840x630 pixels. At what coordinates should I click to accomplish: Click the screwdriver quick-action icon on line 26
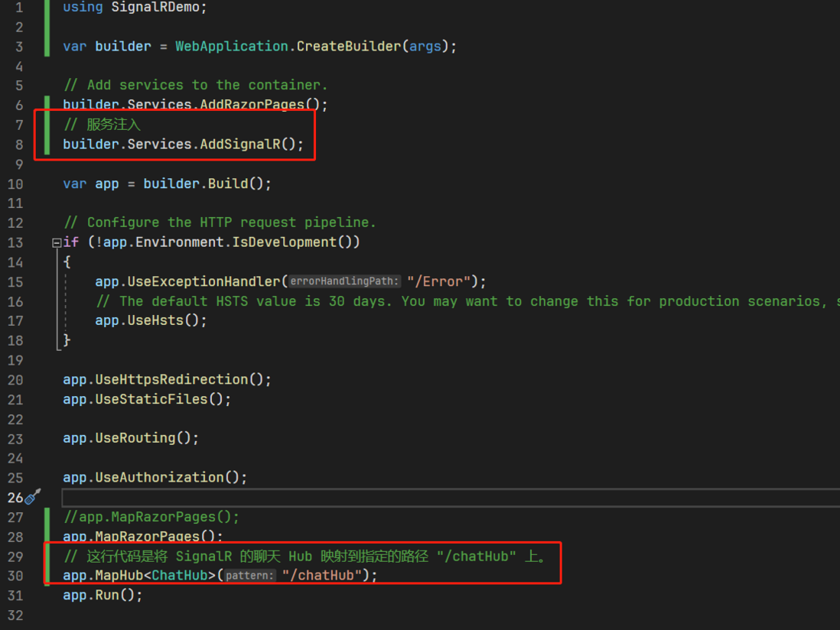click(33, 496)
